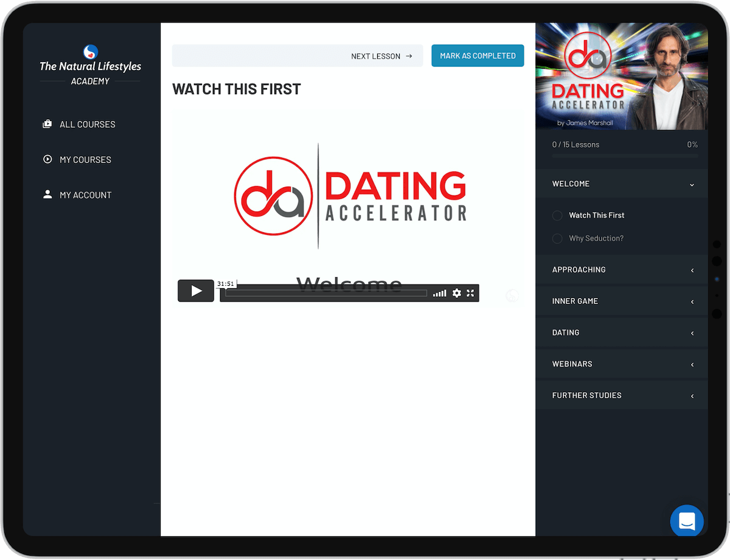Click the Dating Accelerator course banner
Viewport: 730px width, 560px height.
622,77
